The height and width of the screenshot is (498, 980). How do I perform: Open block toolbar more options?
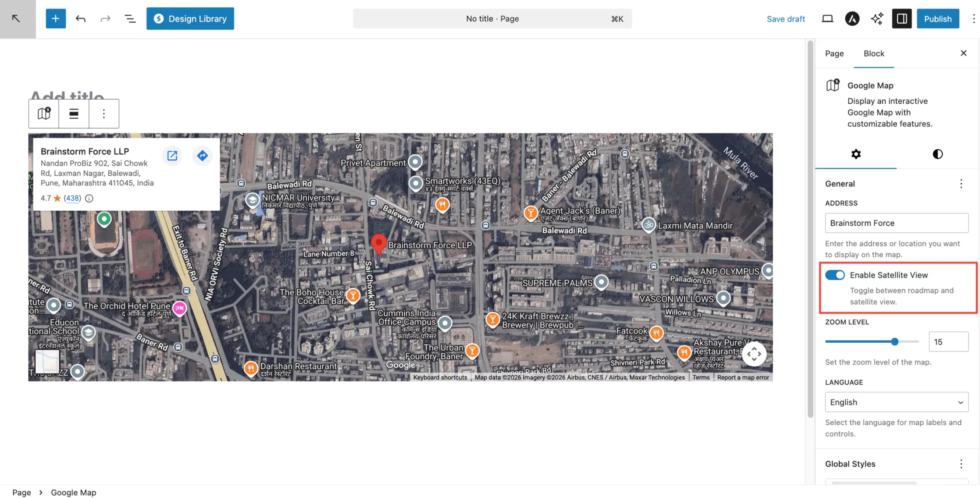[104, 113]
